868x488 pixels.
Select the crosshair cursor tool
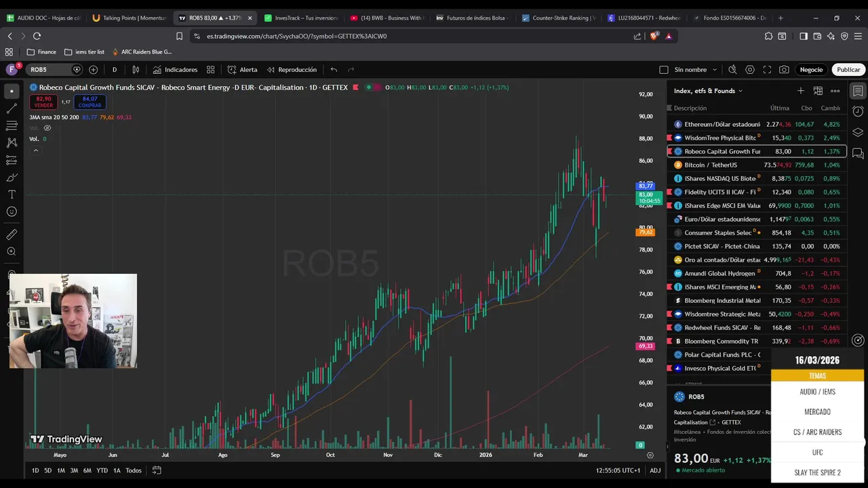(x=12, y=91)
